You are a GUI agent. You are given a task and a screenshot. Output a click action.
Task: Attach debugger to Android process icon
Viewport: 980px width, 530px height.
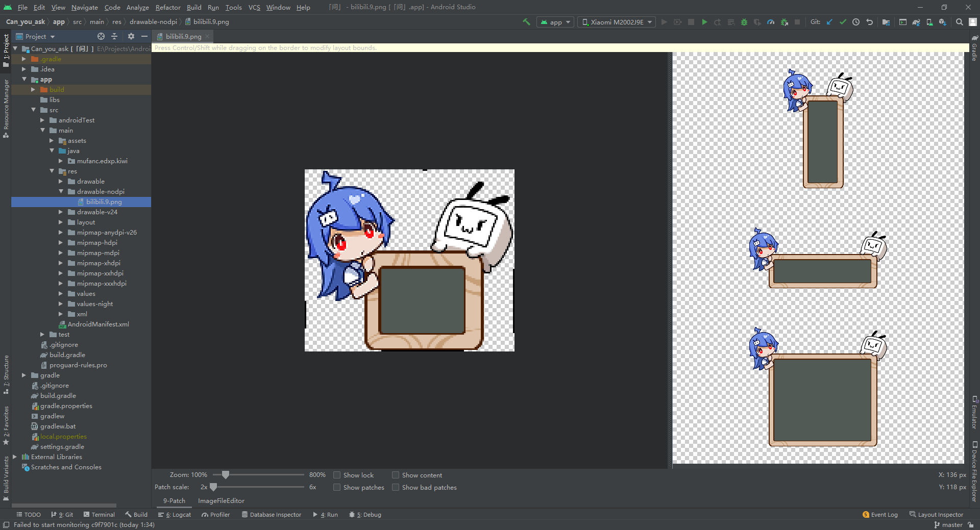click(784, 22)
